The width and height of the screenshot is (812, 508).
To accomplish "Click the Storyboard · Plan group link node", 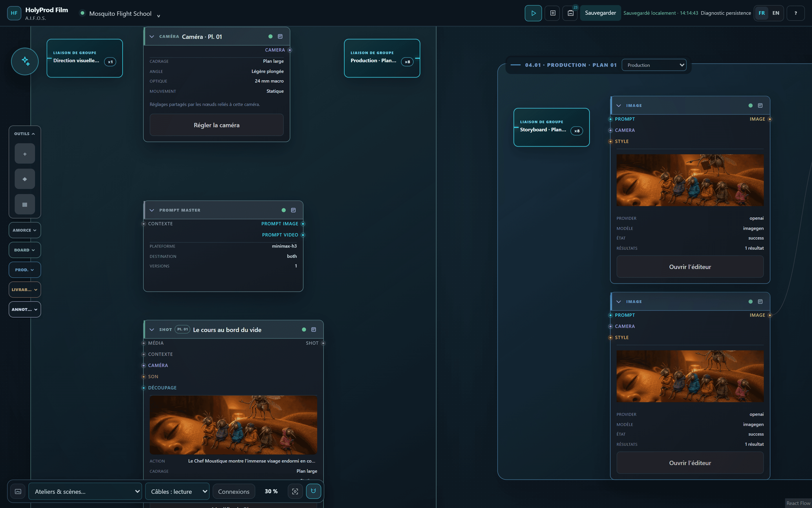I will (x=551, y=127).
